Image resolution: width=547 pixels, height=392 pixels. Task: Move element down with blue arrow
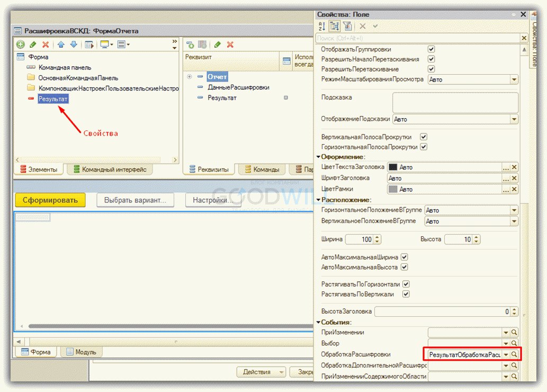pyautogui.click(x=74, y=44)
